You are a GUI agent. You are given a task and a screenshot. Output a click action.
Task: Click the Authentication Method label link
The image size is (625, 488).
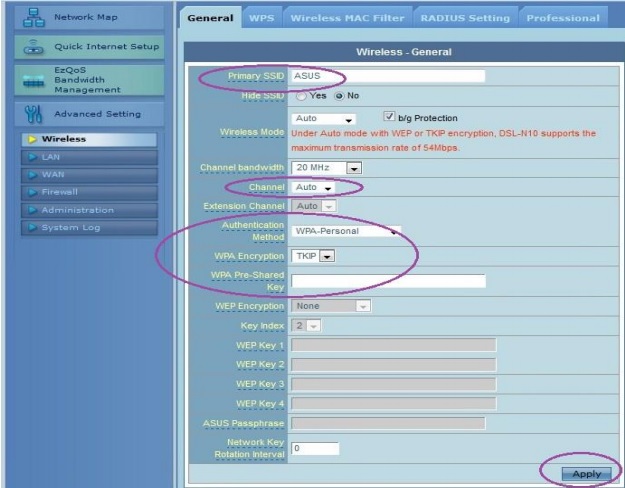pyautogui.click(x=253, y=231)
